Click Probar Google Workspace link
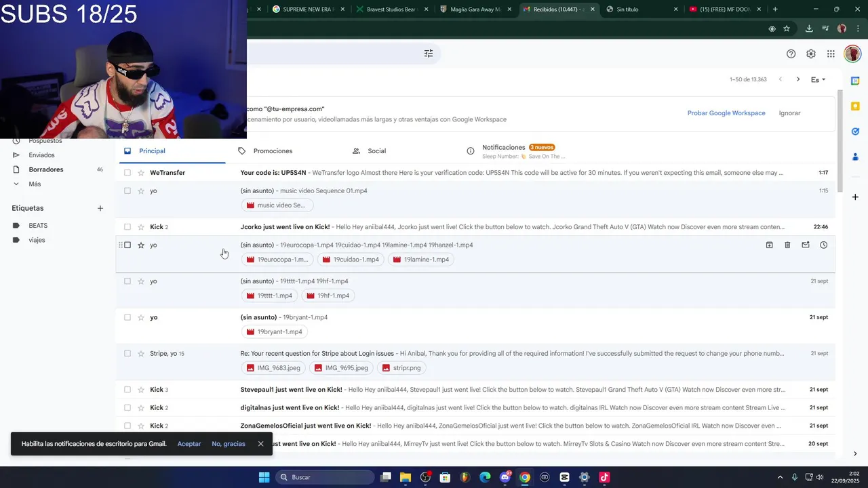Screen dimensions: 868x488 click(x=726, y=113)
